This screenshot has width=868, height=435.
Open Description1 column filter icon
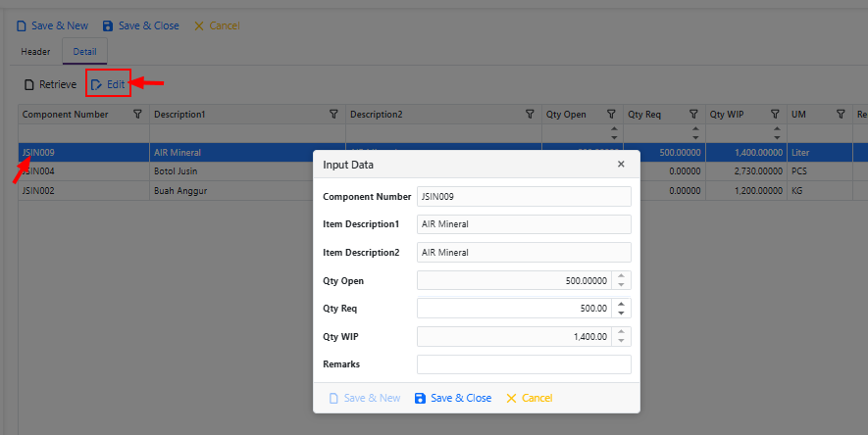pyautogui.click(x=333, y=115)
